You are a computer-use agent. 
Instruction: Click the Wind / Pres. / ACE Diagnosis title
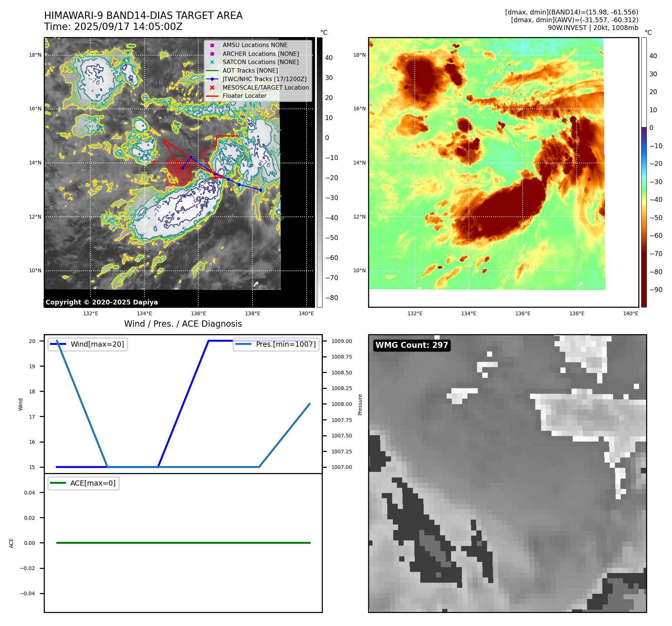(183, 324)
